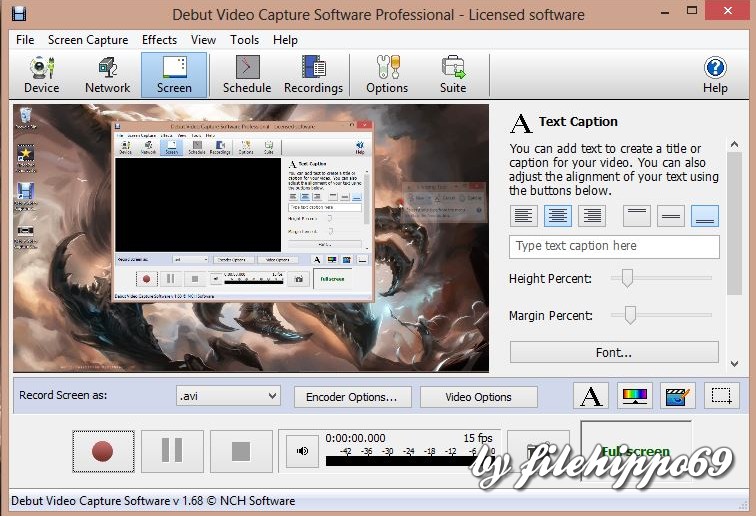Viewport: 756px width, 517px height.
Task: Click the Fullscreen selection button
Action: [635, 451]
